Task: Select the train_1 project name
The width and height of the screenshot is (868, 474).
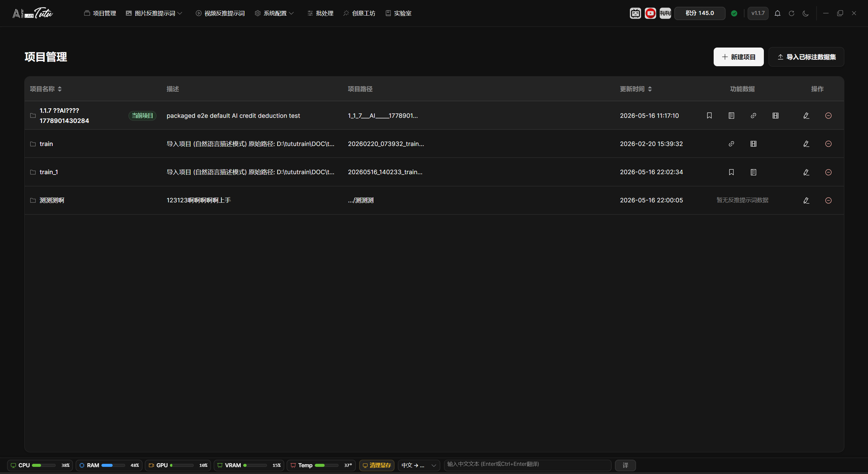Action: (49, 172)
